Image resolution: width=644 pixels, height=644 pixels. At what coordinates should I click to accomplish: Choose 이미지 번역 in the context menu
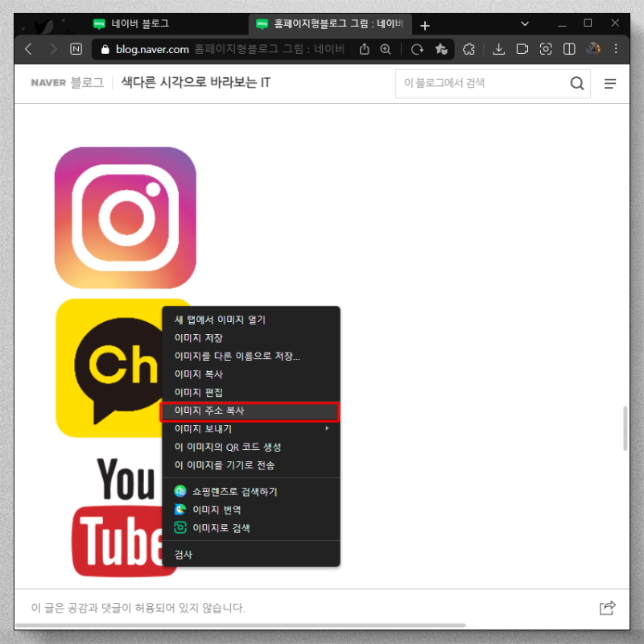[251, 510]
